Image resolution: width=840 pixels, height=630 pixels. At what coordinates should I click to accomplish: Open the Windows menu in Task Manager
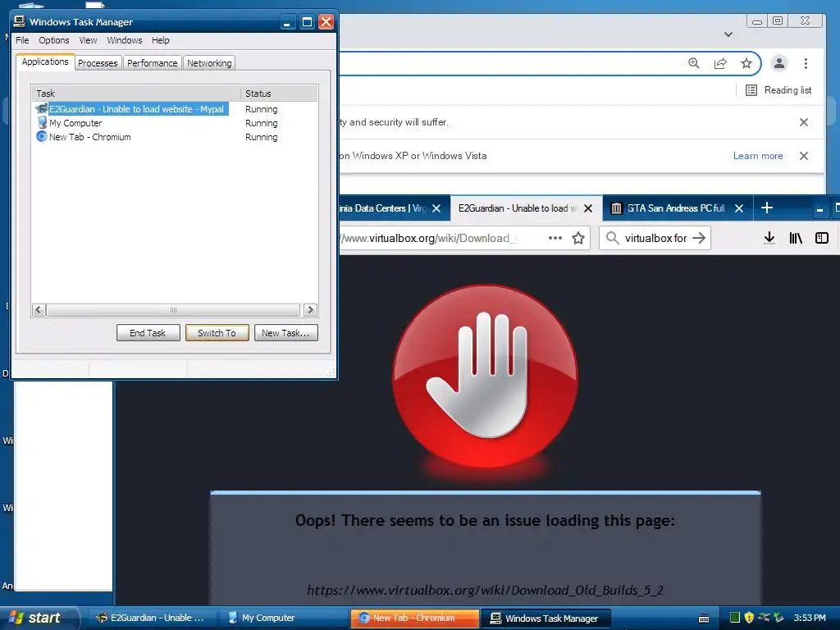point(125,40)
